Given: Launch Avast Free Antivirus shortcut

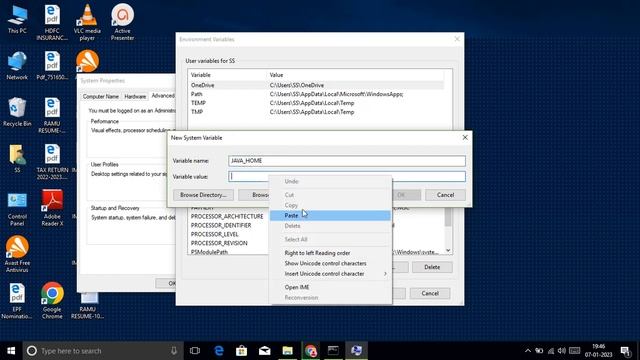Looking at the screenshot, I should point(17,254).
